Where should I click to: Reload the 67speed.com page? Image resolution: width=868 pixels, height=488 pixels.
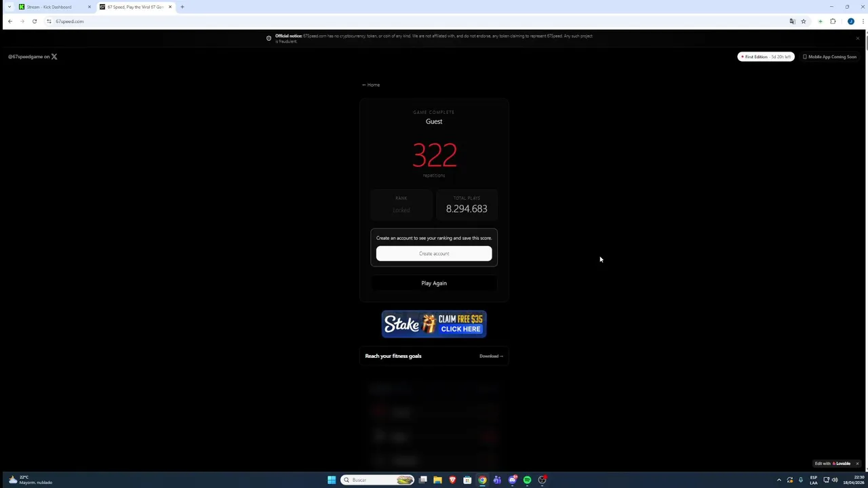35,21
